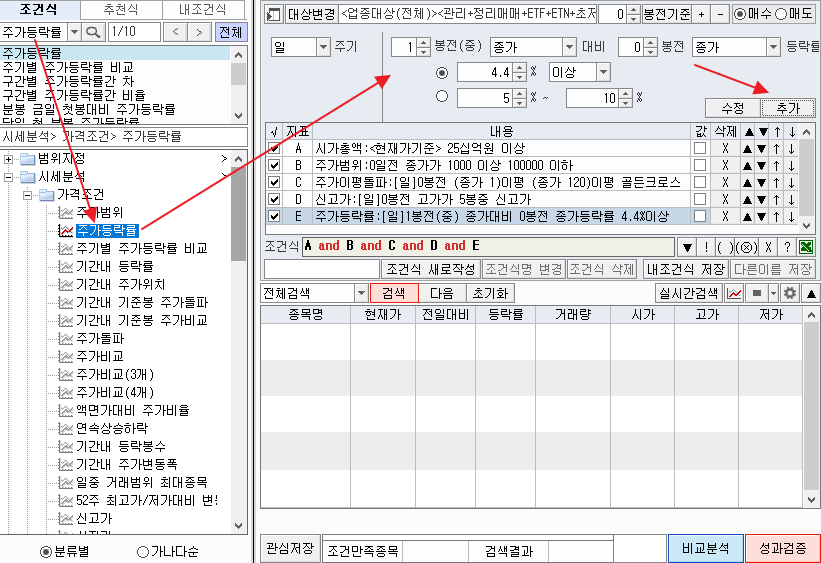The width and height of the screenshot is (821, 563).
Task: Click the 성과검증 button
Action: pyautogui.click(x=783, y=548)
